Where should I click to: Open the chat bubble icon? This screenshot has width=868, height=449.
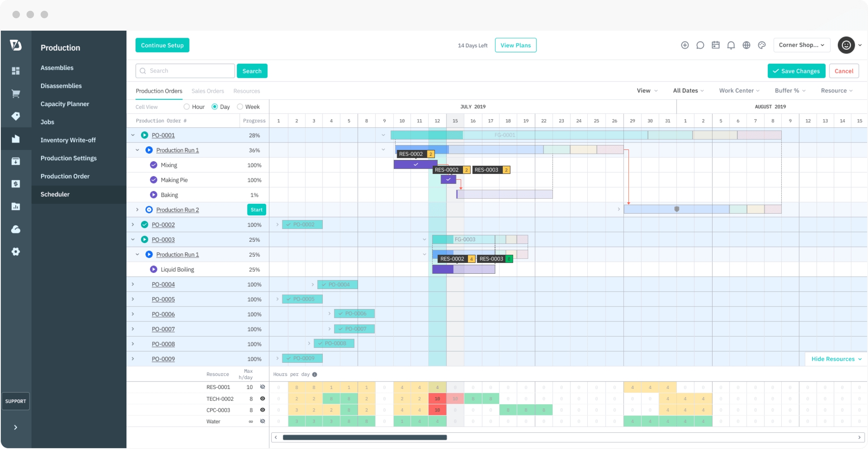[700, 45]
